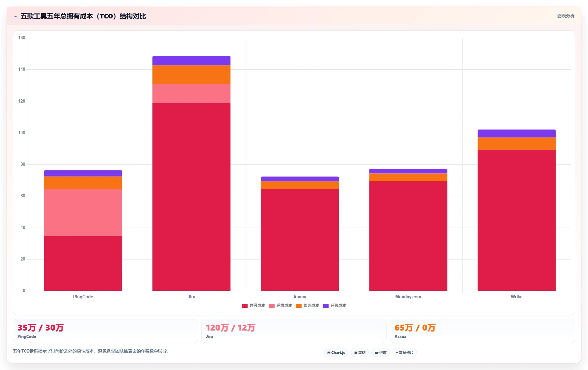Select the 表格 tag in the footer
The width and height of the screenshot is (588, 370).
(360, 353)
